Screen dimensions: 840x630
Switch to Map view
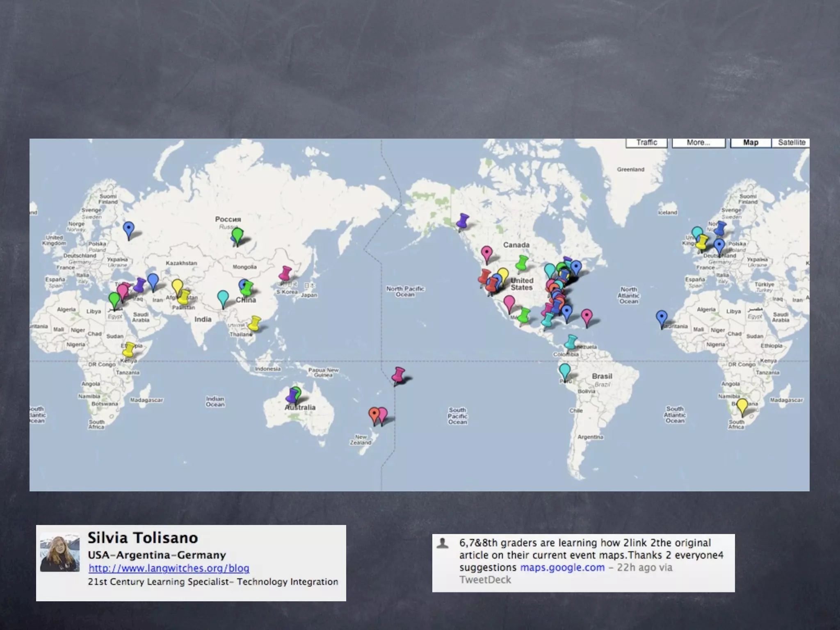point(751,142)
